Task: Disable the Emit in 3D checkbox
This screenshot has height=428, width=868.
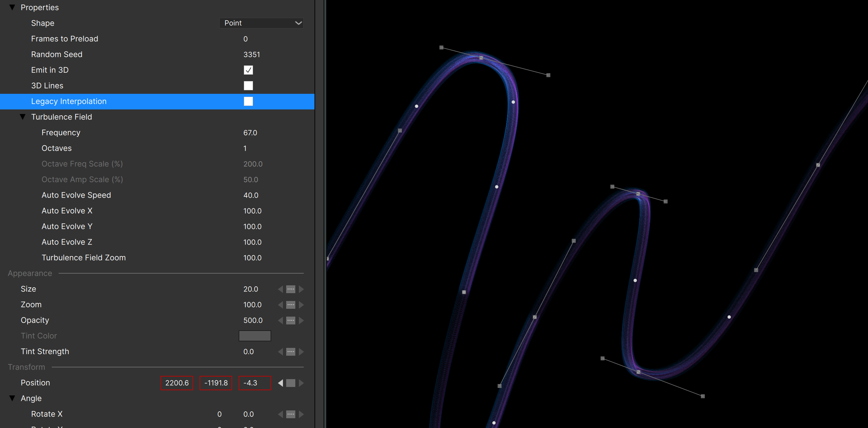Action: tap(248, 70)
